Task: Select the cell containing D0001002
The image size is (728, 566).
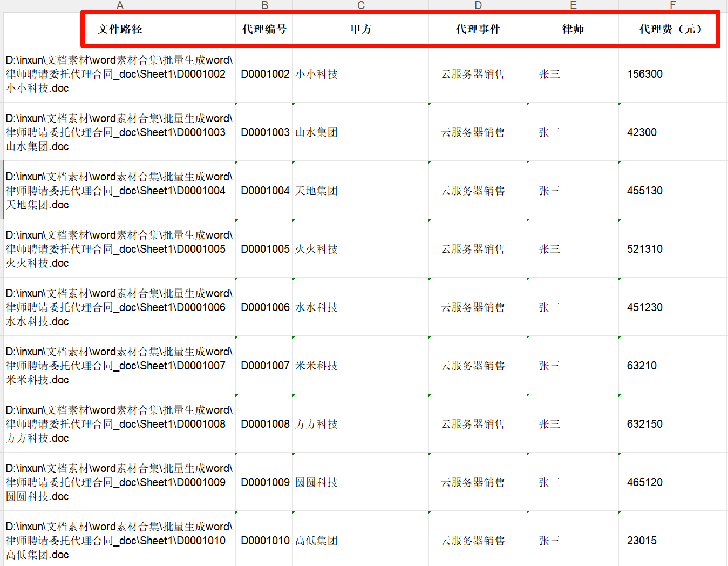Action: tap(265, 74)
